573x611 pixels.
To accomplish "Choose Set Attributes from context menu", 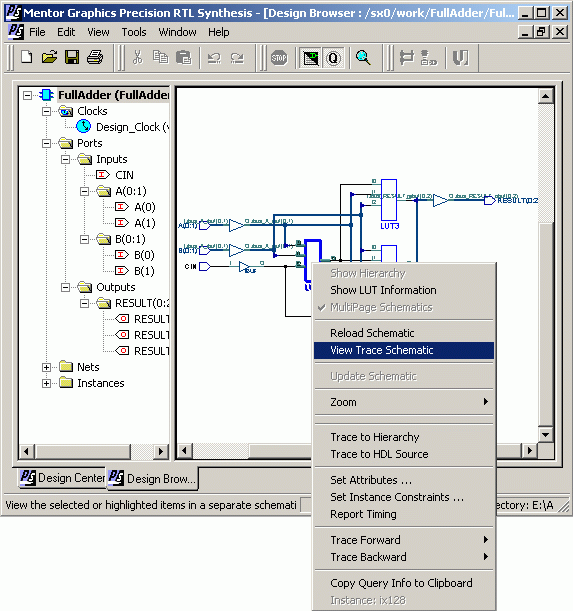I will [404, 480].
